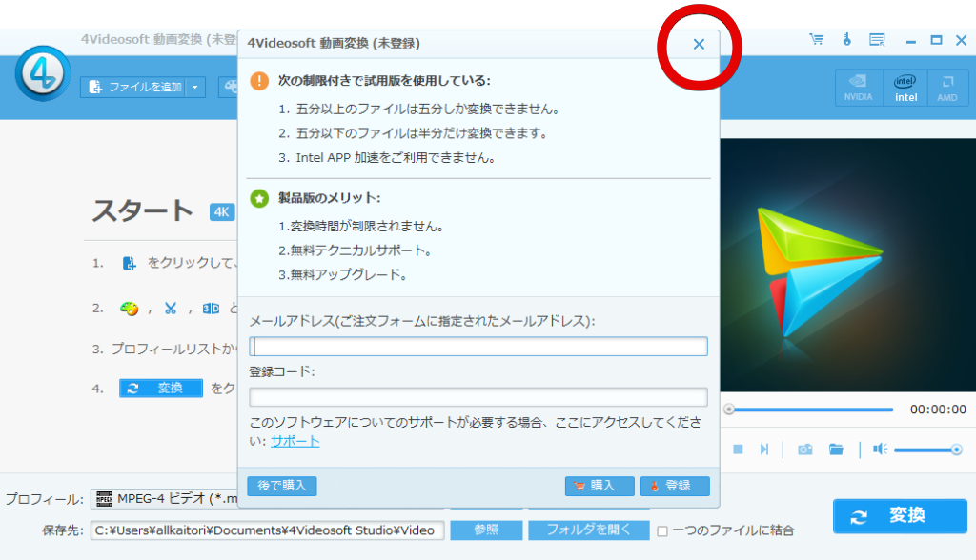The image size is (976, 560).
Task: Click the next frame button
Action: pyautogui.click(x=764, y=450)
